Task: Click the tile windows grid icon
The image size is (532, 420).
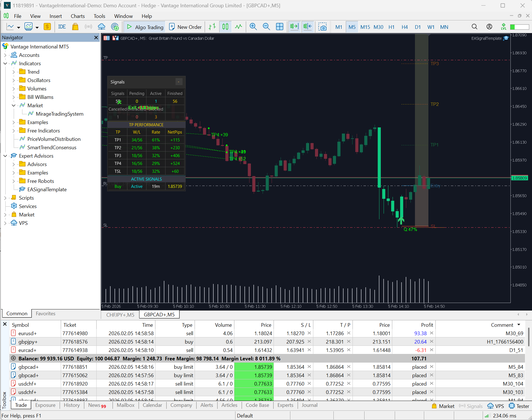Action: pos(279,27)
